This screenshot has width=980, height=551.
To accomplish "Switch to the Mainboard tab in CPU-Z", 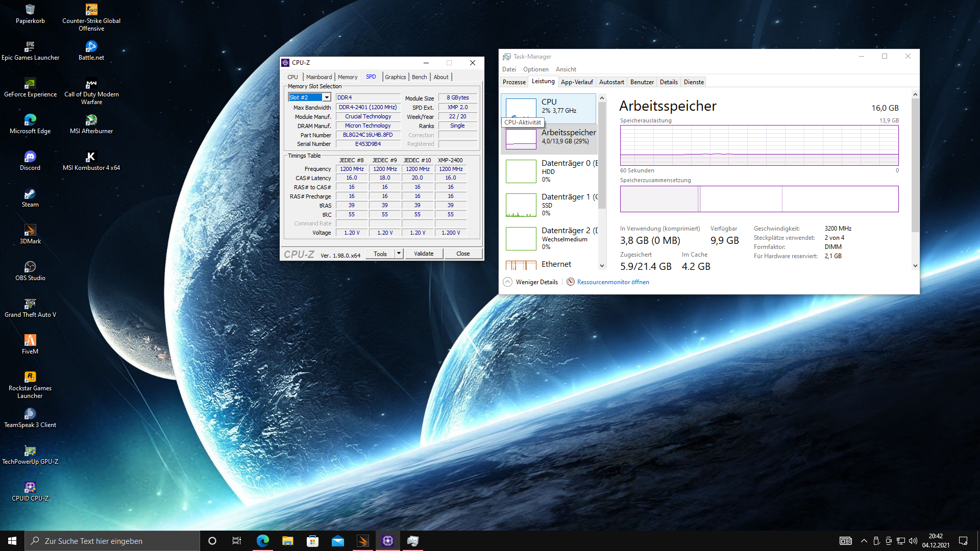I will [x=318, y=77].
